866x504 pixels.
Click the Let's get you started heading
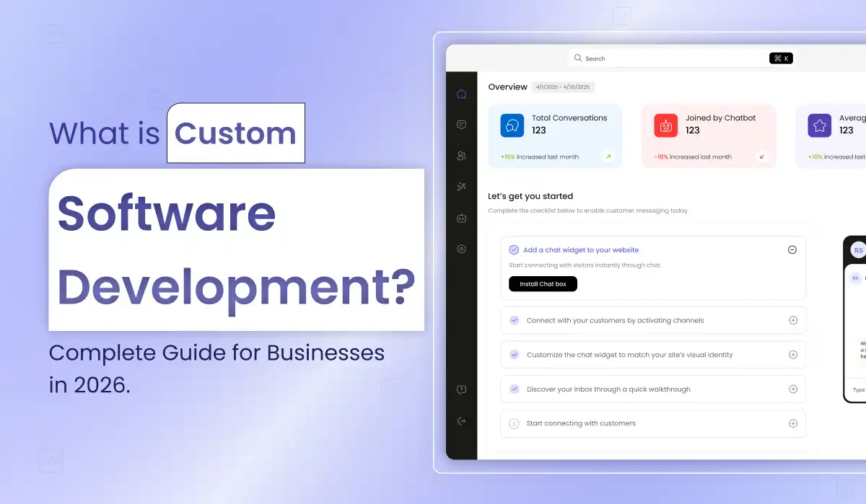pos(530,196)
